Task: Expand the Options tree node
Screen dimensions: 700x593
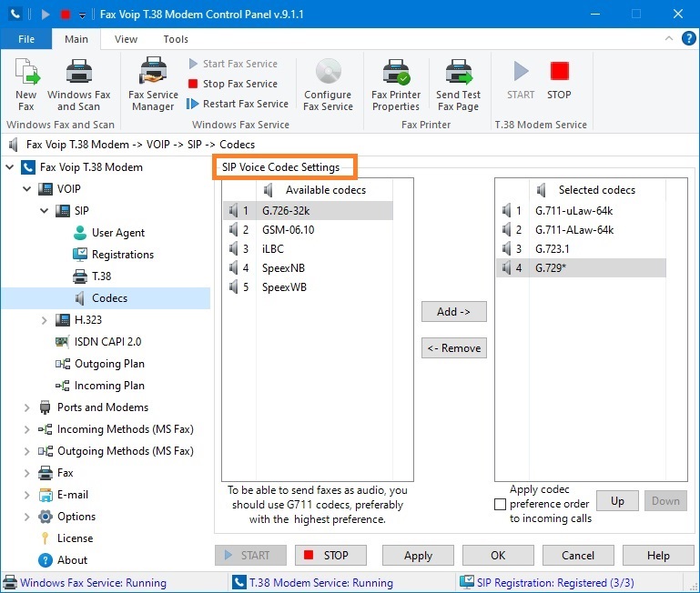Action: pyautogui.click(x=26, y=517)
